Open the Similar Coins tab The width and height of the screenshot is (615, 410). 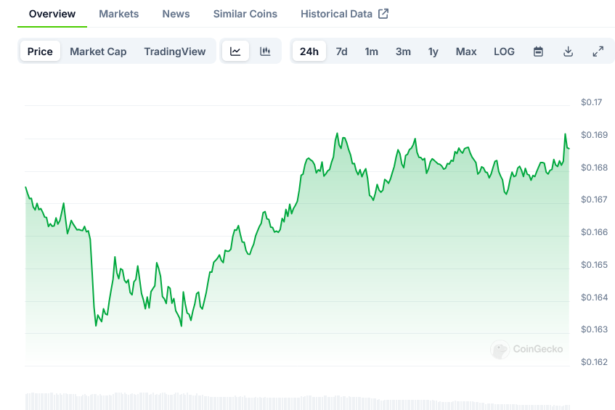[x=245, y=14]
